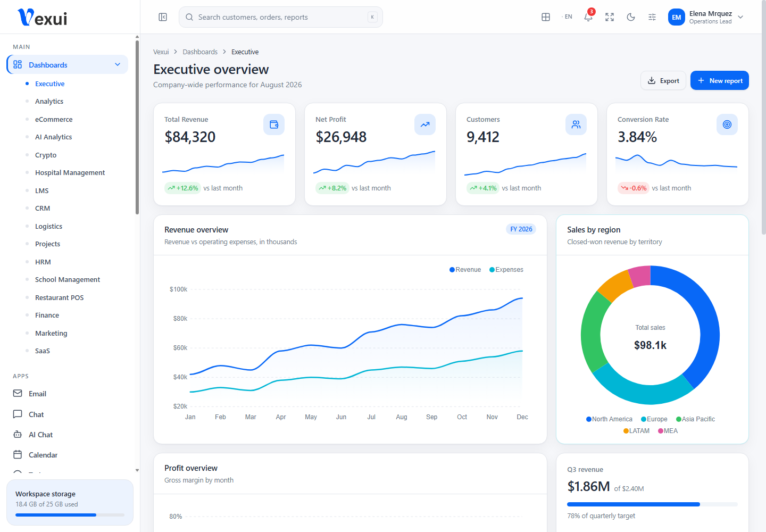The image size is (766, 532).
Task: Click the Workspace storage usage bar
Action: [x=70, y=515]
